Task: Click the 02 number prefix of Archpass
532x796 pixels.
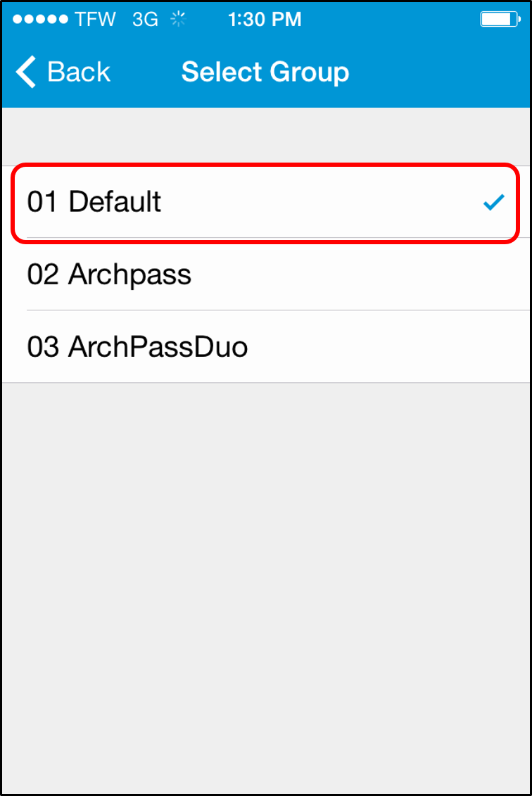Action: click(x=43, y=274)
